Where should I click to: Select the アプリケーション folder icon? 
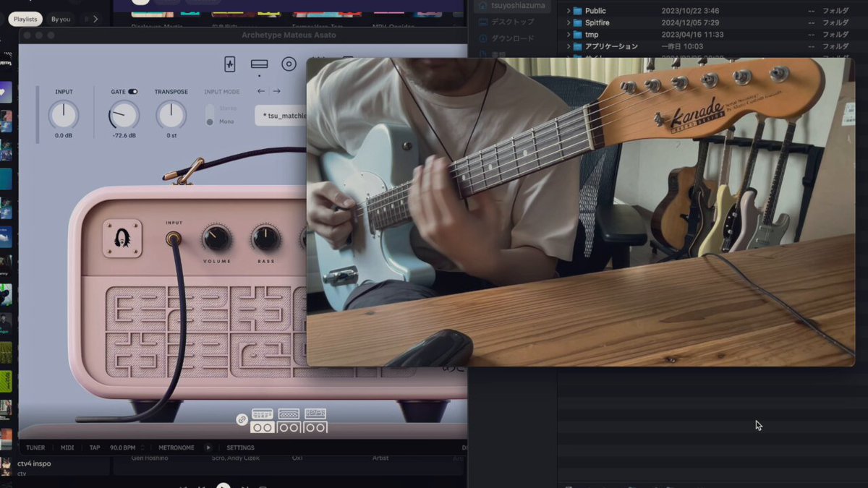coord(577,46)
